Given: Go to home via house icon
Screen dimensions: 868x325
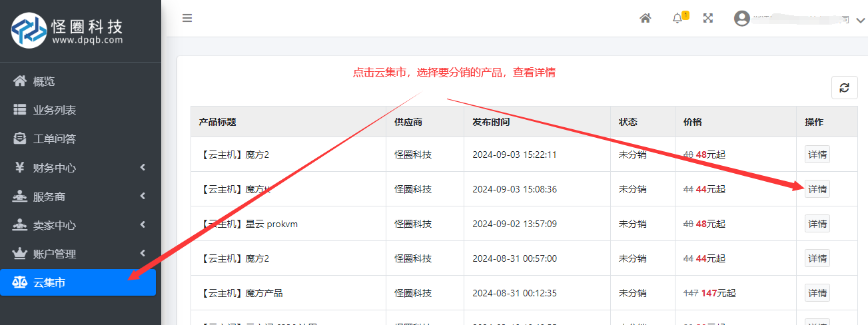Looking at the screenshot, I should [x=645, y=18].
